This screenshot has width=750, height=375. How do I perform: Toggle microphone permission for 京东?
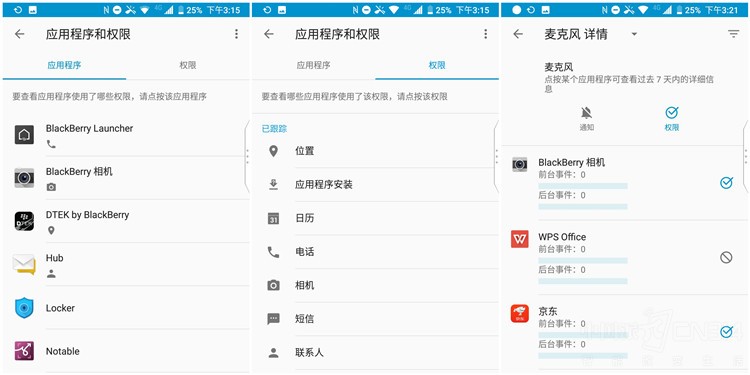(x=726, y=332)
